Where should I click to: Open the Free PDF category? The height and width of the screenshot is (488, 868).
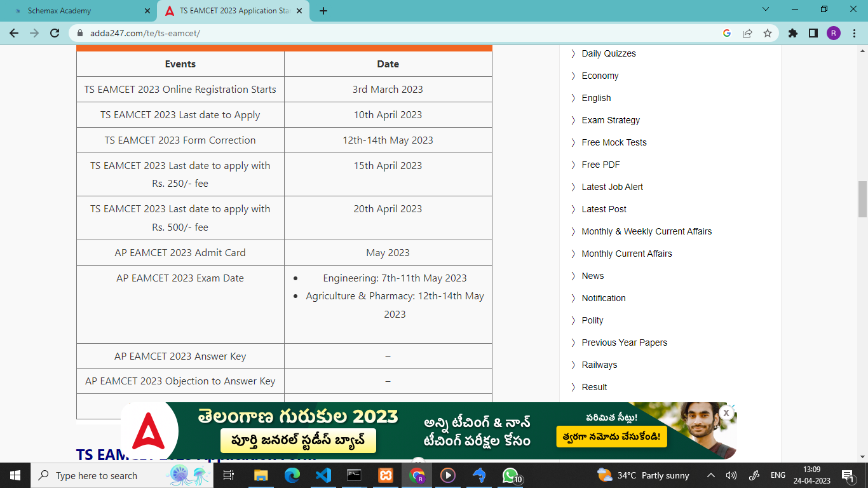[x=600, y=165]
